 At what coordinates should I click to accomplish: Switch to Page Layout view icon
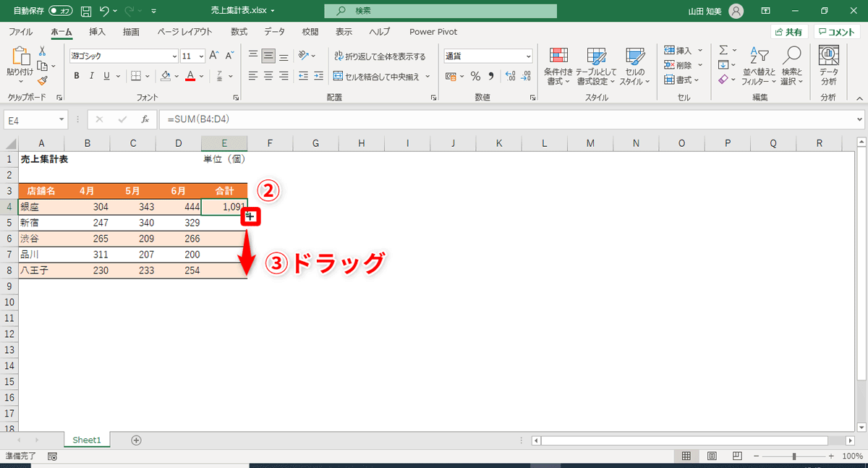(x=712, y=456)
